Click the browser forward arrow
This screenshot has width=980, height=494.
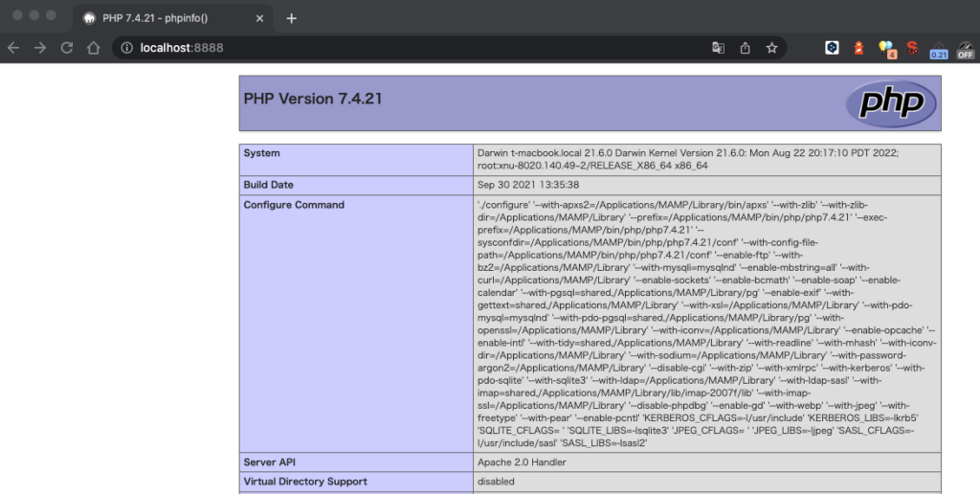[40, 48]
